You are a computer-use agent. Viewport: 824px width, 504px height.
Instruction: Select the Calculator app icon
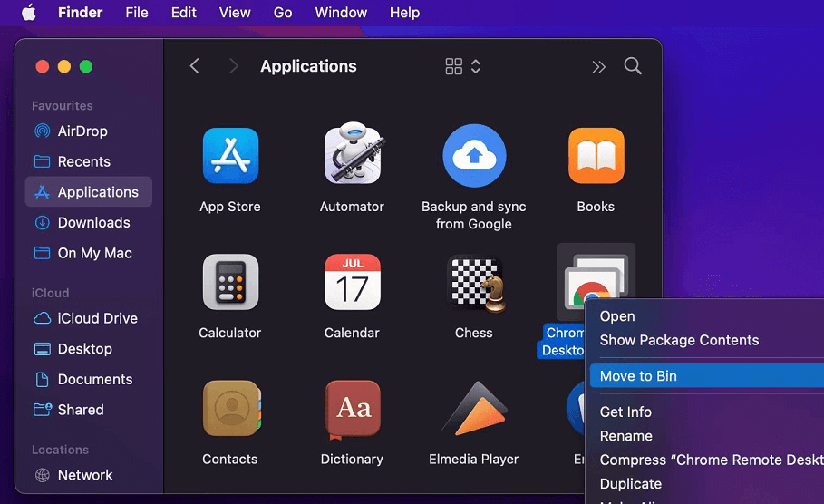(x=230, y=282)
